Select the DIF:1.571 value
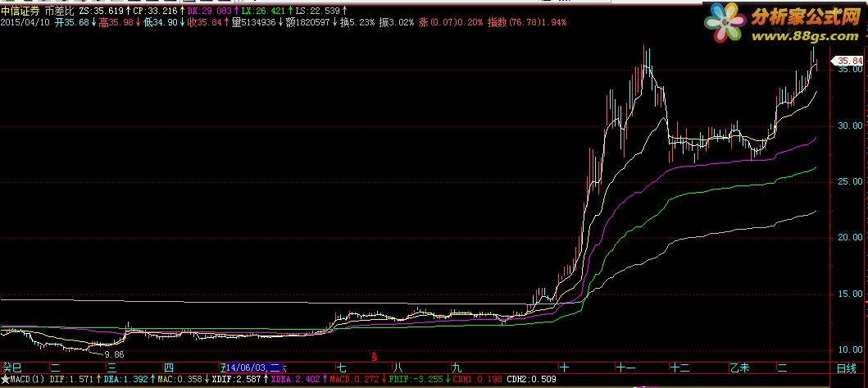 pyautogui.click(x=72, y=380)
